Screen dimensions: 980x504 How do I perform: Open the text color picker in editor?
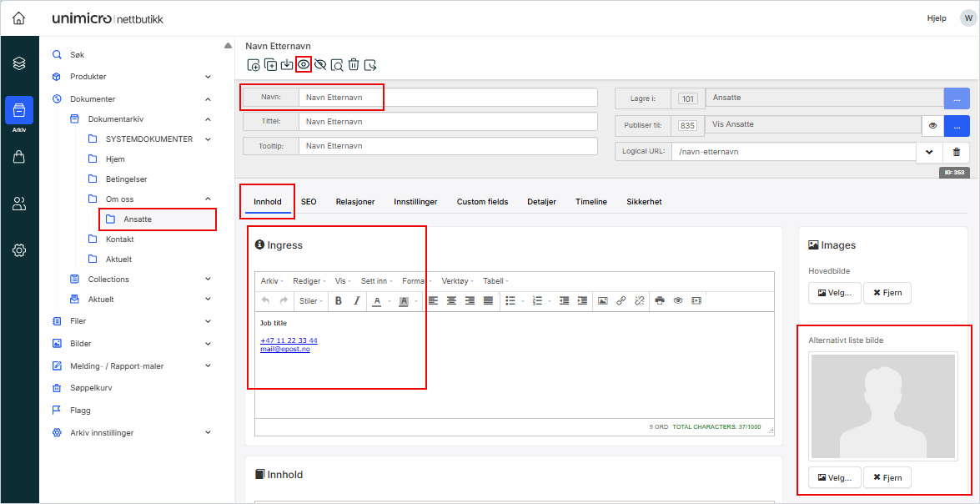point(377,301)
